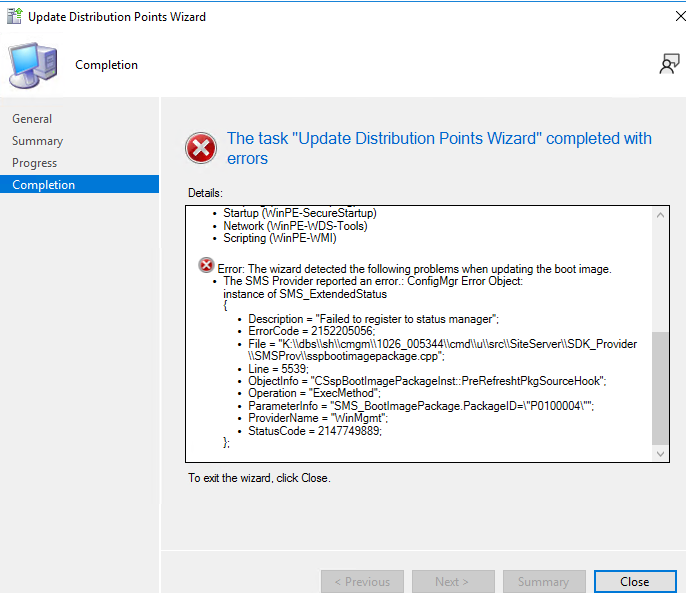Click the 'Startup (WinPE-SecureStartup)' item
The width and height of the screenshot is (686, 593).
[x=300, y=213]
